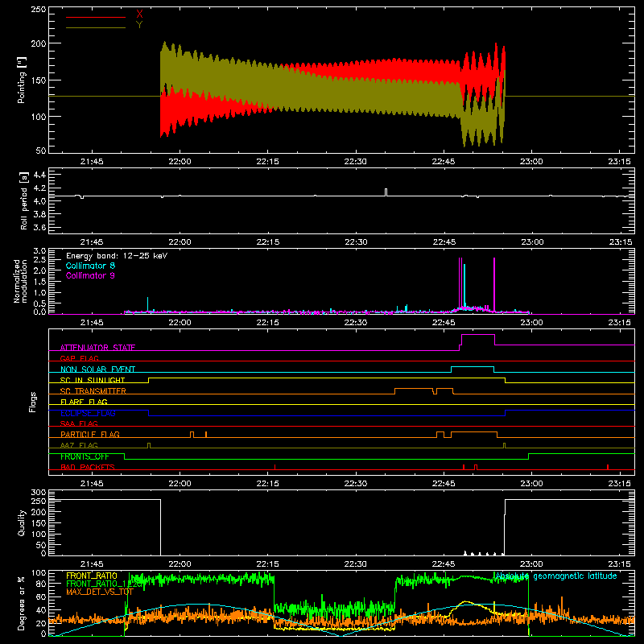Click the olive Y legend label
This screenshot has height=644, width=644.
click(139, 25)
